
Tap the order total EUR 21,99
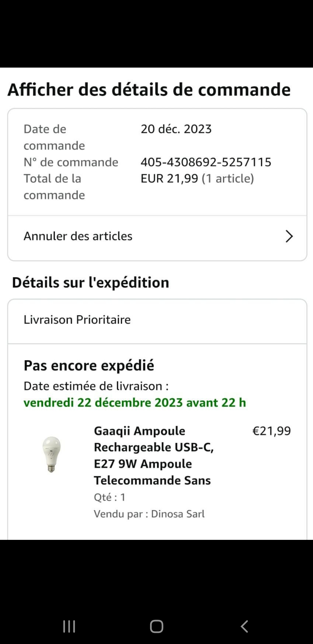click(x=169, y=179)
